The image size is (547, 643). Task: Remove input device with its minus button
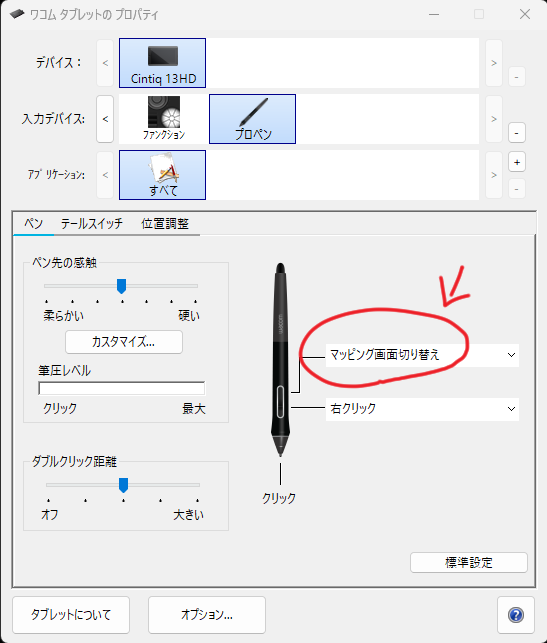point(517,133)
